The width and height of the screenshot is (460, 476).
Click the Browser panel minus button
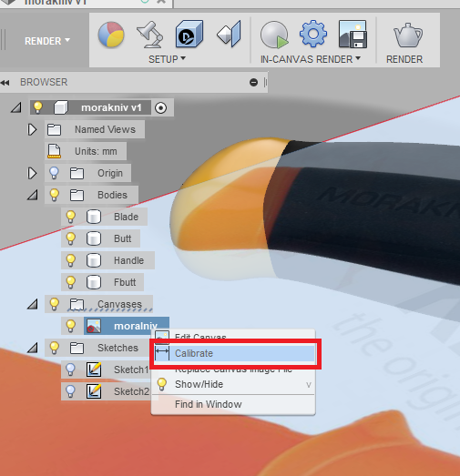point(253,82)
